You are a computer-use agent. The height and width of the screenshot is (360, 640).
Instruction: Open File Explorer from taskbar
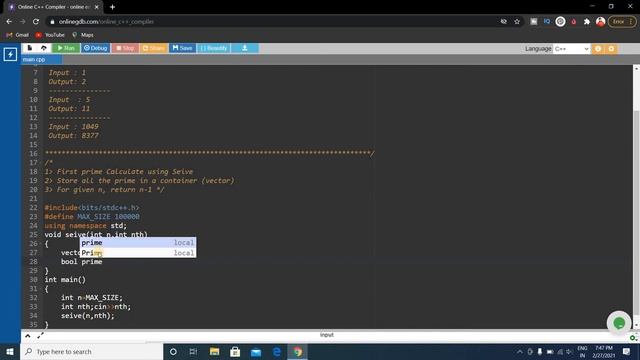pyautogui.click(x=214, y=351)
